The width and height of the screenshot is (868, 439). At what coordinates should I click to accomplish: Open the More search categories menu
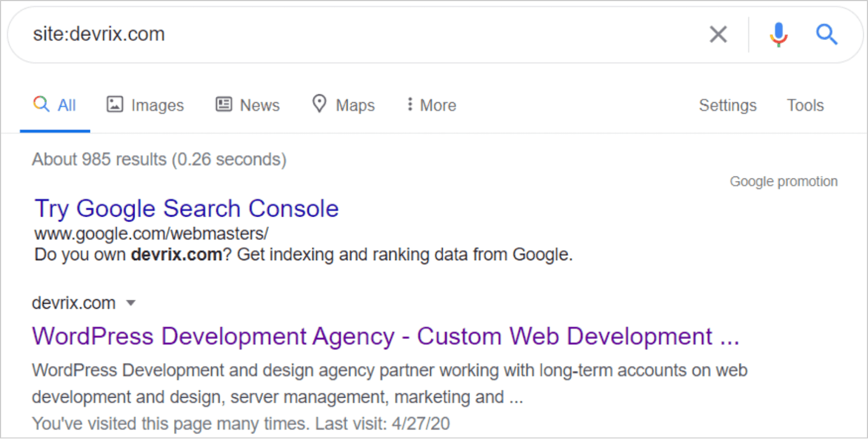pyautogui.click(x=432, y=105)
